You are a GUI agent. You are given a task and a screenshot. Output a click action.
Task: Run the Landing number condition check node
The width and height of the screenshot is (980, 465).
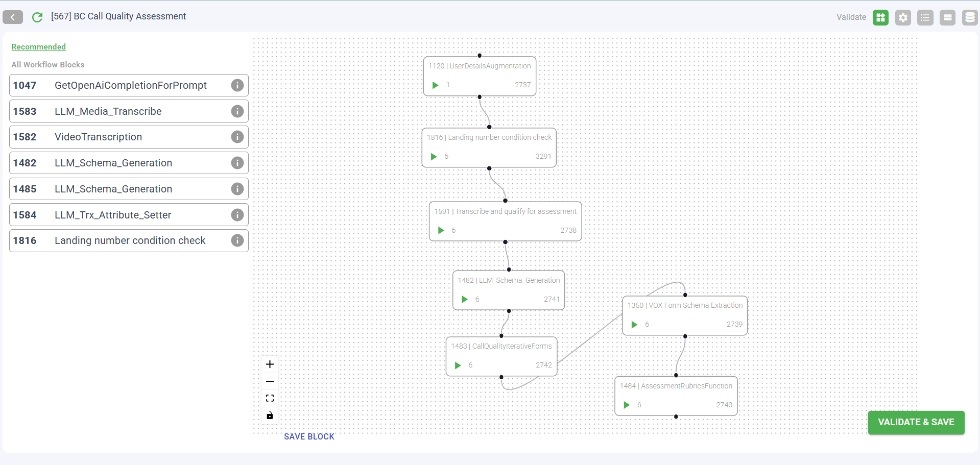434,157
